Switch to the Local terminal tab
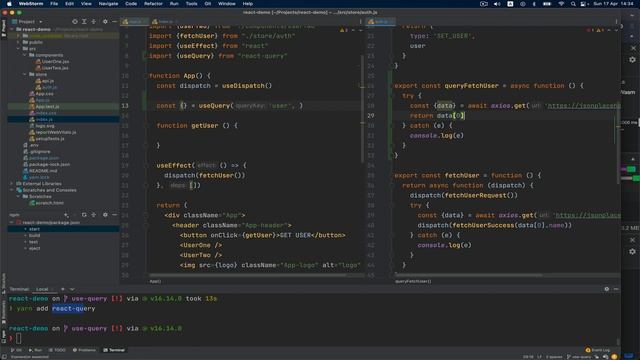Image resolution: width=640 pixels, height=360 pixels. click(42, 289)
